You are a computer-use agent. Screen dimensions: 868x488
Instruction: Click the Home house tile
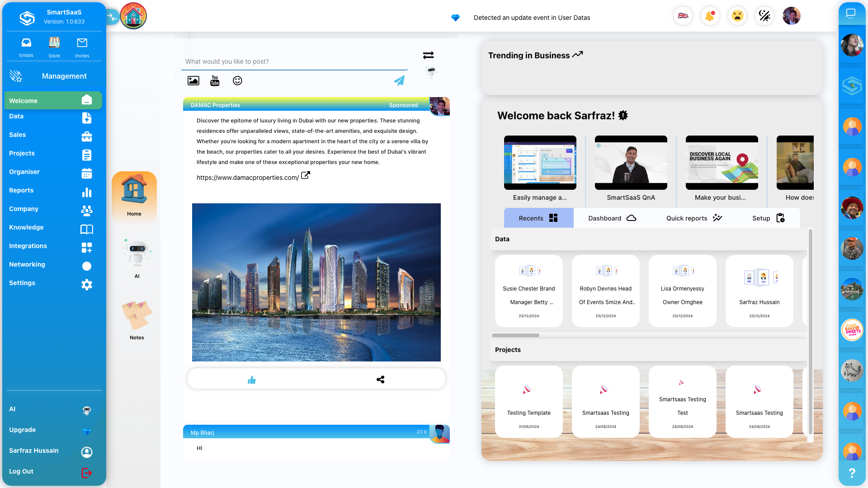(134, 197)
